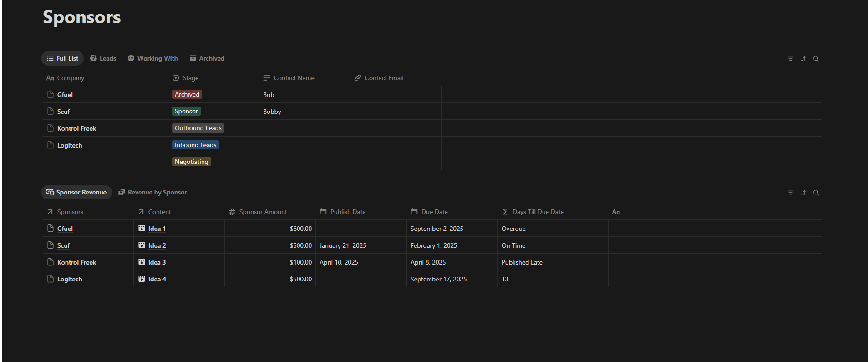Open search in Sponsor Revenue table
Image resolution: width=868 pixels, height=362 pixels.
pyautogui.click(x=816, y=193)
